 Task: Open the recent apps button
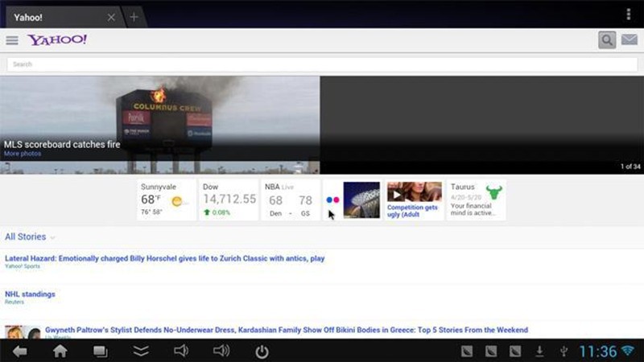pyautogui.click(x=100, y=352)
